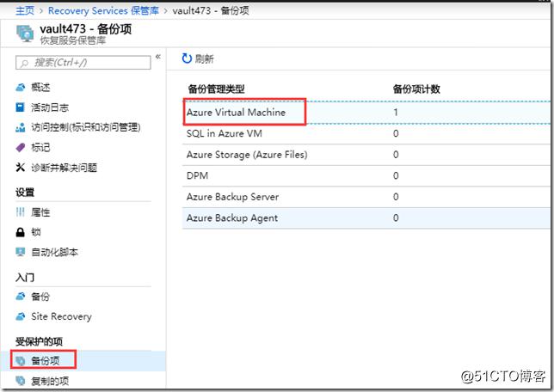Click the 锁 padlock icon
Viewport: 554px width, 392px height.
21,232
